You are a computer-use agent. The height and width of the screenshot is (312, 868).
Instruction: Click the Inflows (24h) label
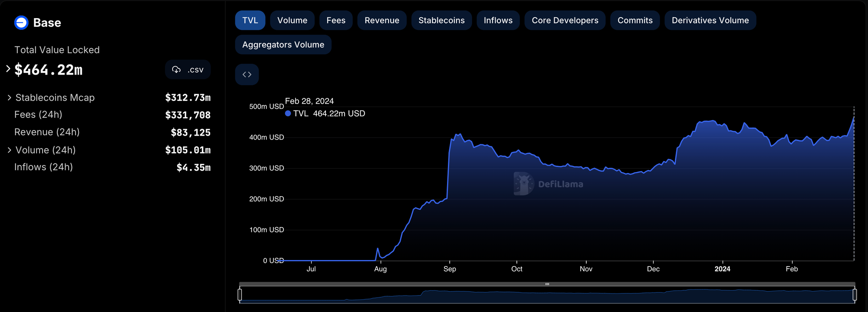[43, 167]
